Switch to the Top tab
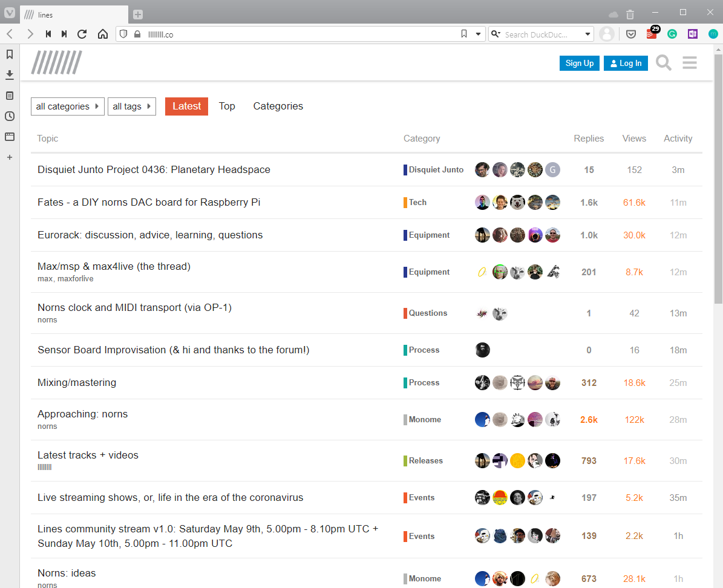This screenshot has height=588, width=723. tap(227, 106)
